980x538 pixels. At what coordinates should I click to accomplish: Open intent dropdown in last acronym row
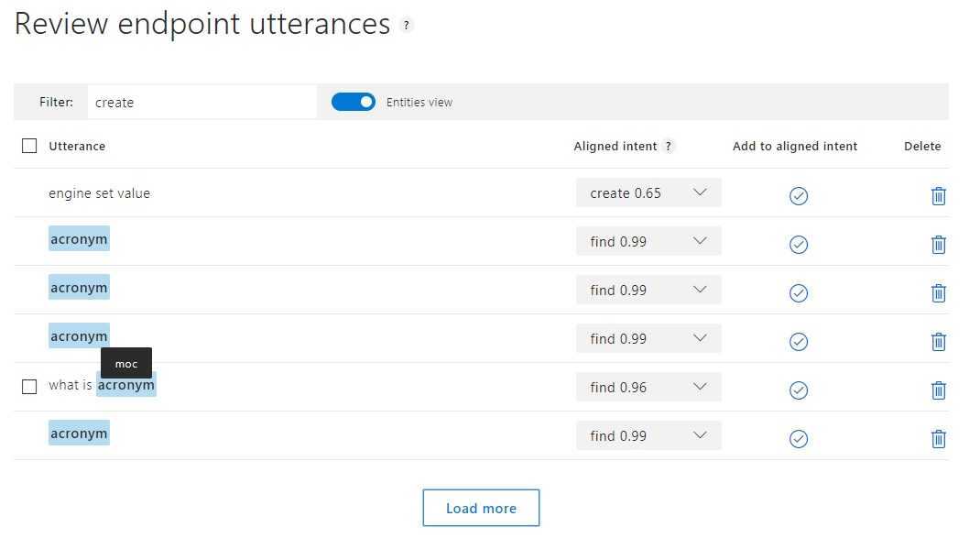tap(648, 435)
